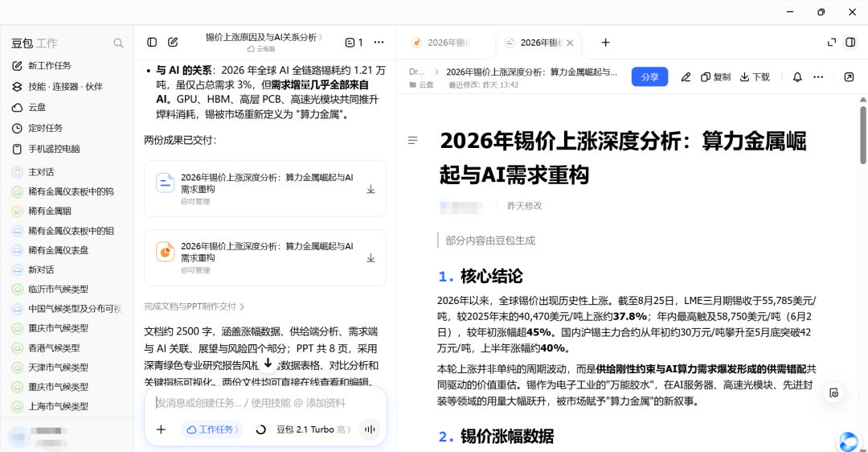This screenshot has height=452, width=868.
Task: Click the 云盘 location under breadcrumb
Action: (x=421, y=84)
